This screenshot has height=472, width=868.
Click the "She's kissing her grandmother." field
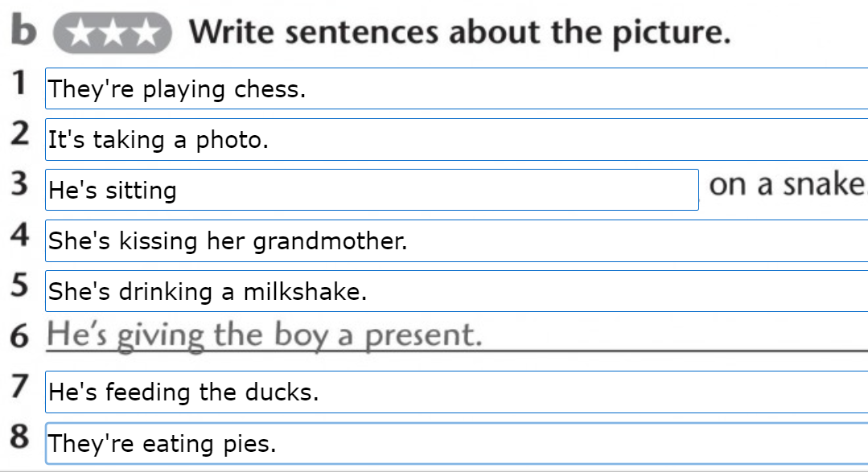pos(457,240)
